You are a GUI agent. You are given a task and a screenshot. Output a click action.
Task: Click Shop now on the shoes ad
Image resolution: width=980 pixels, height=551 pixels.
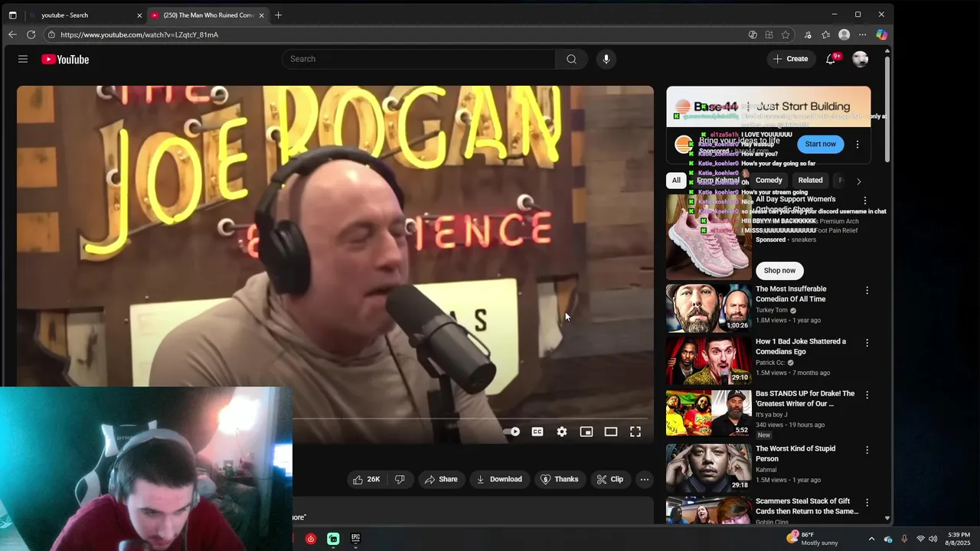click(779, 270)
